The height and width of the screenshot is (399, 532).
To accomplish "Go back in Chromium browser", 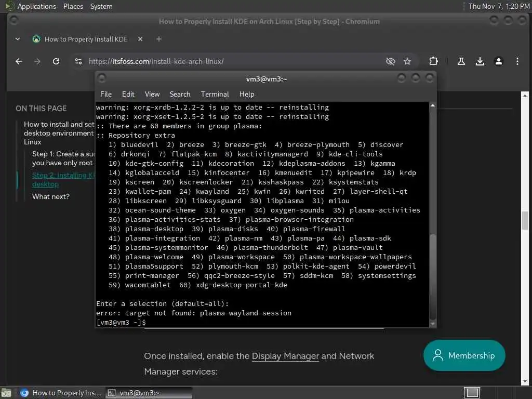I will click(x=19, y=61).
